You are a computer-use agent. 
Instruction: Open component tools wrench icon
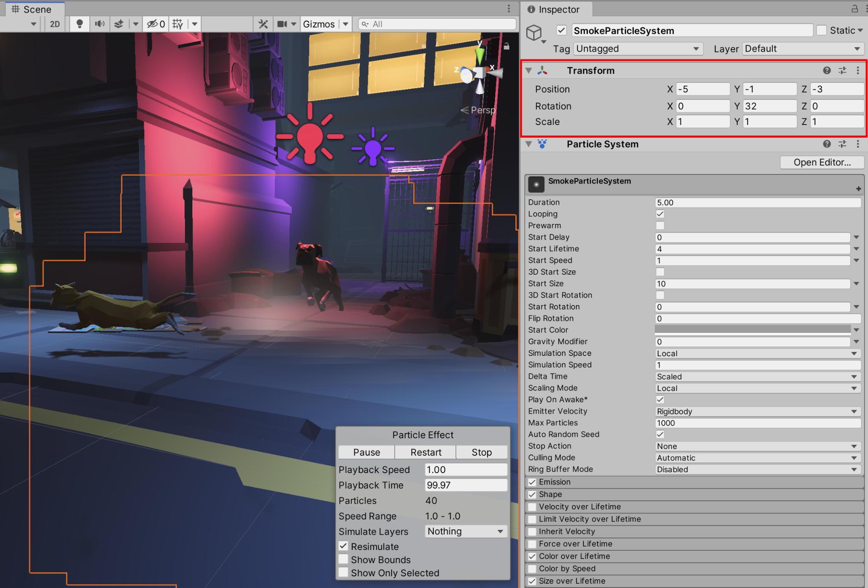click(263, 24)
